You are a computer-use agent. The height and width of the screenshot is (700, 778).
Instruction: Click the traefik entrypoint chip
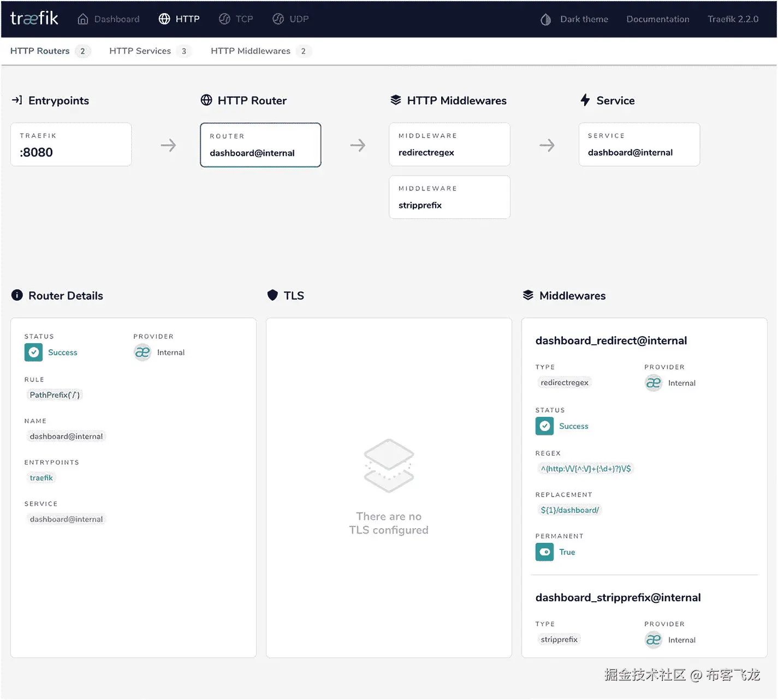(x=41, y=478)
